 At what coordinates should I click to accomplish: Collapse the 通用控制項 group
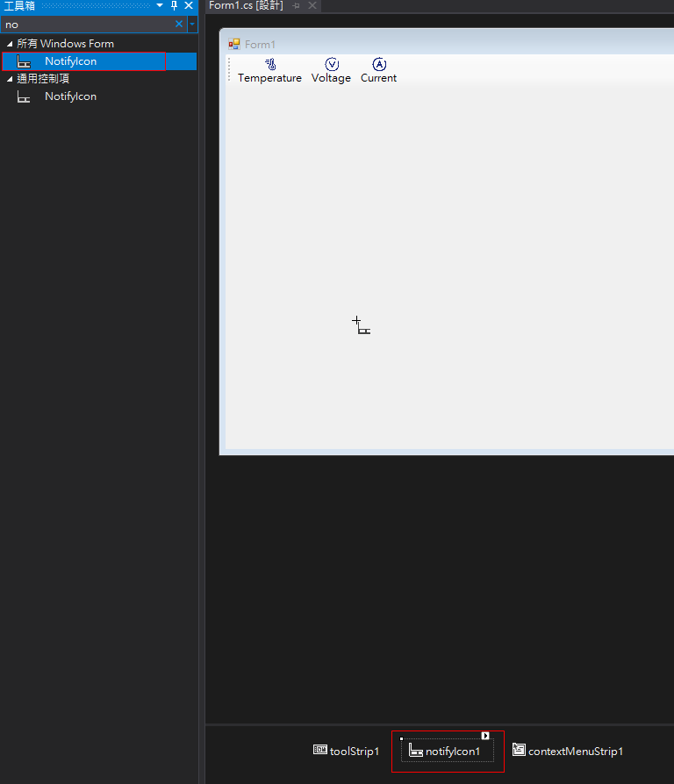coord(10,79)
